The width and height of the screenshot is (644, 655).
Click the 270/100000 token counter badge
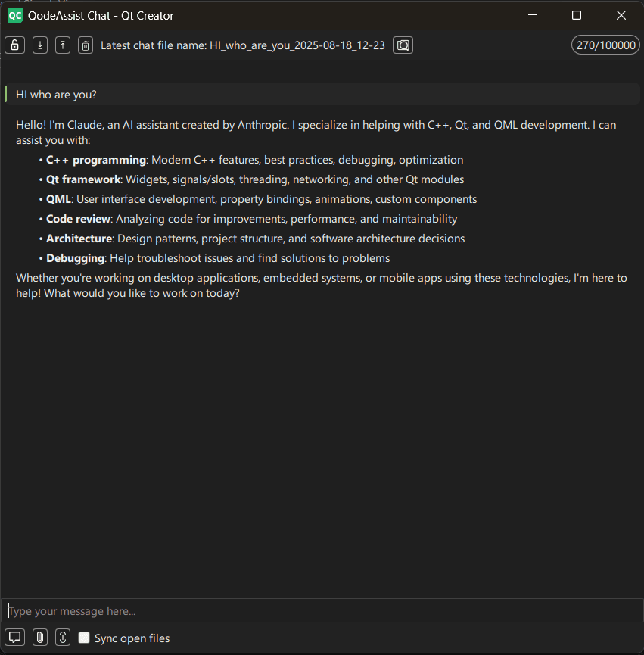click(x=605, y=45)
